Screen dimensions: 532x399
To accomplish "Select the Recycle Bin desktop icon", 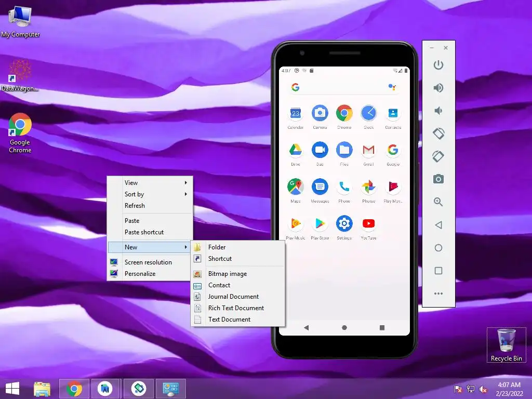I will [506, 345].
